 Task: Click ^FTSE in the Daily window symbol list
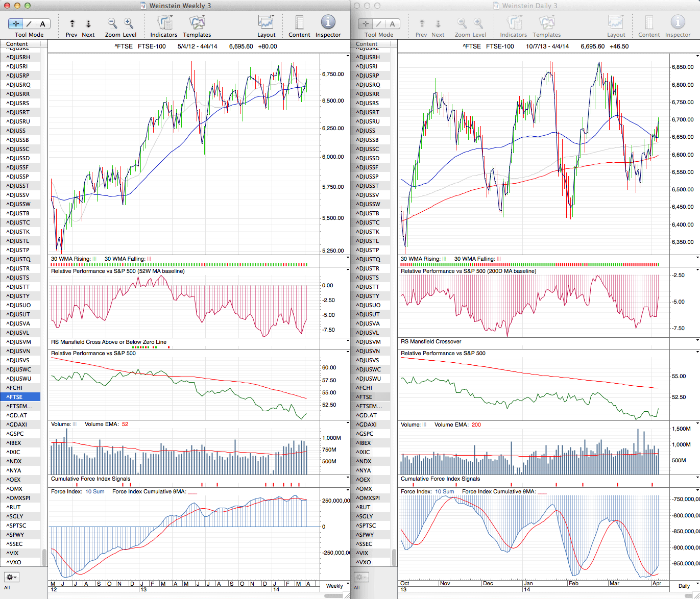tap(364, 397)
